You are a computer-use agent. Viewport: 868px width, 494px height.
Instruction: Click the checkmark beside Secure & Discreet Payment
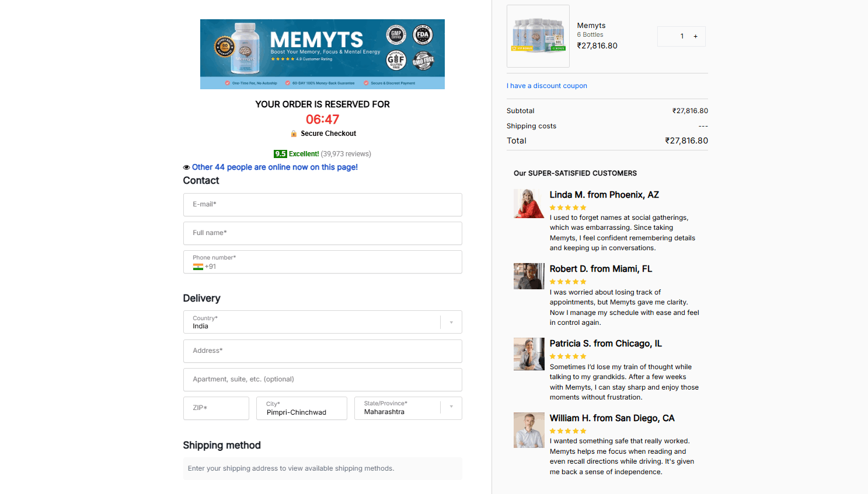tap(366, 83)
